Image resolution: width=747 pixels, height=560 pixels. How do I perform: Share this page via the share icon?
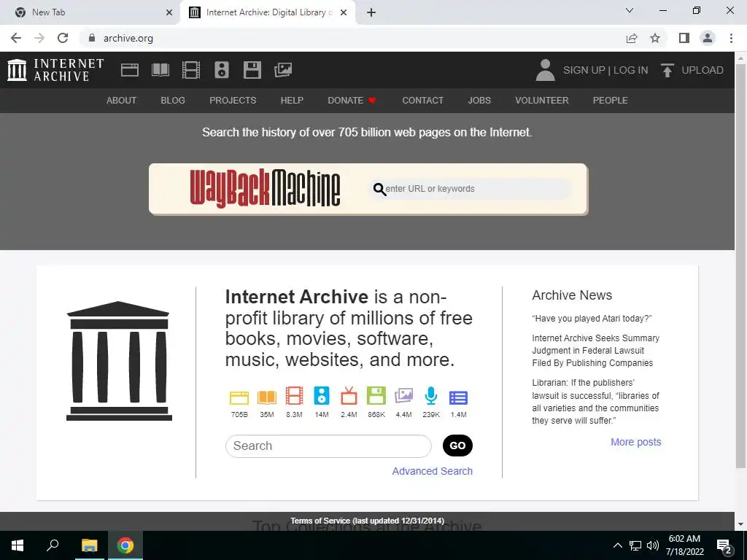pyautogui.click(x=632, y=38)
